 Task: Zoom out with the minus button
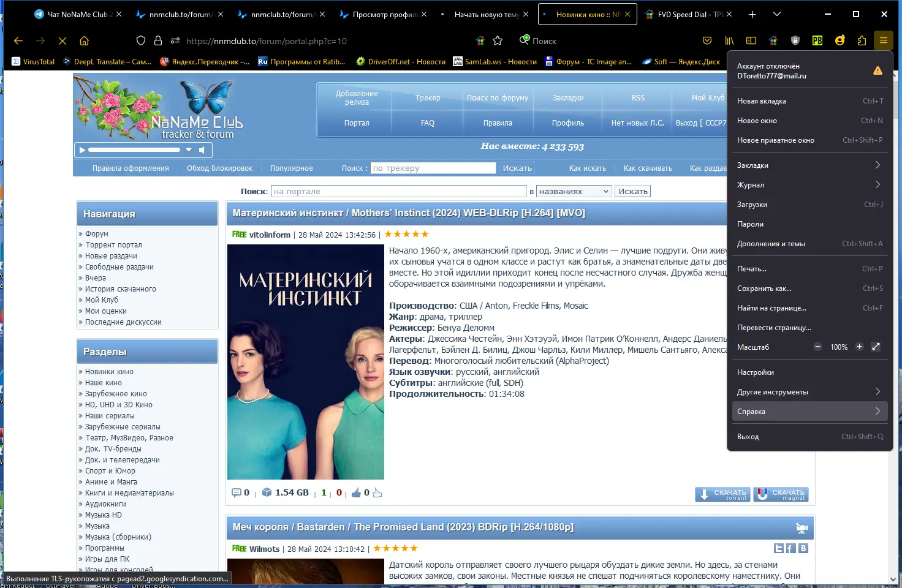click(x=817, y=347)
